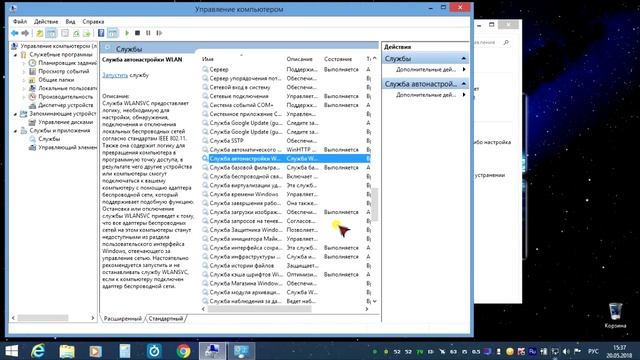Collapse the Службы section in Действия pane
Screen dimensions: 640x360
464,59
